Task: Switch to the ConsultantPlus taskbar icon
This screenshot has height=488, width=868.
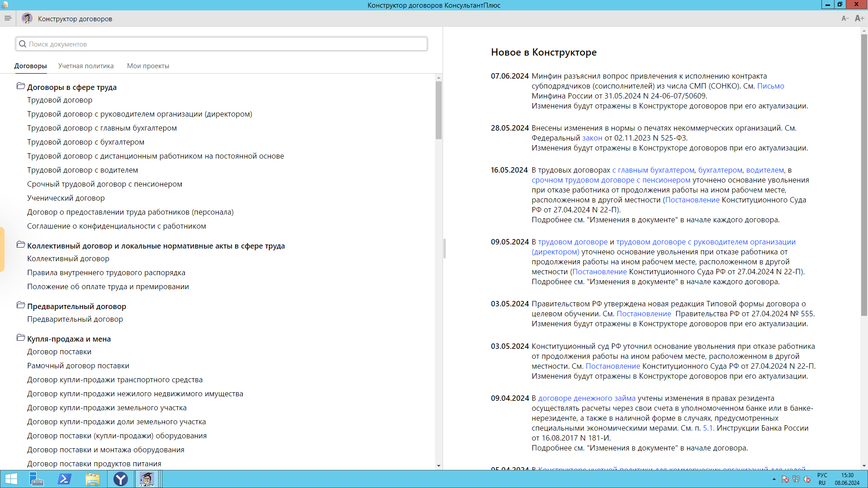Action: point(147,479)
